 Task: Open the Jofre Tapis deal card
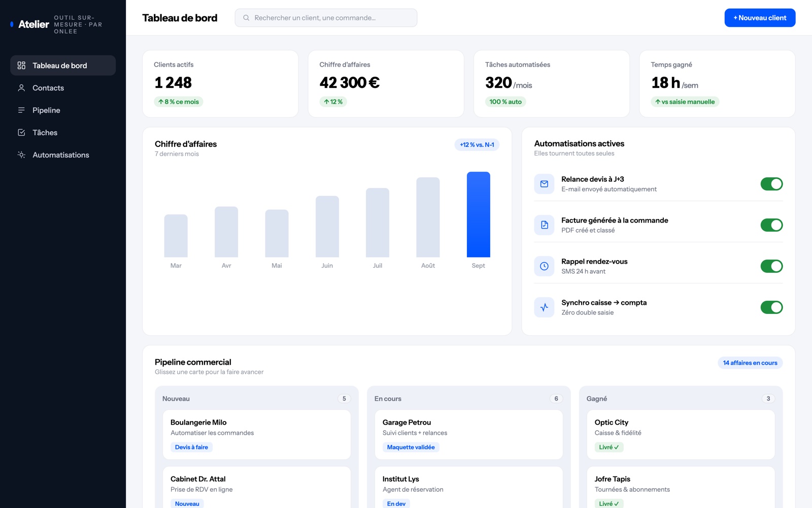(x=681, y=487)
